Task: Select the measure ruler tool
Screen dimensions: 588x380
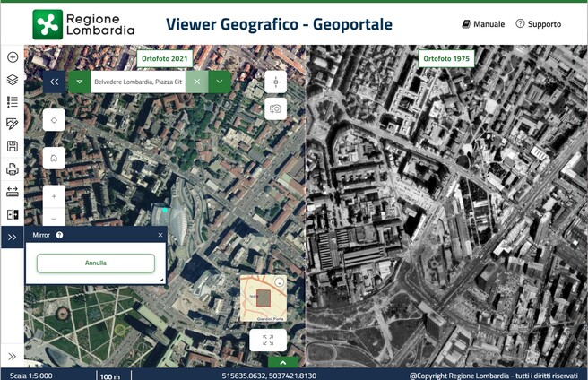Action: 13,192
